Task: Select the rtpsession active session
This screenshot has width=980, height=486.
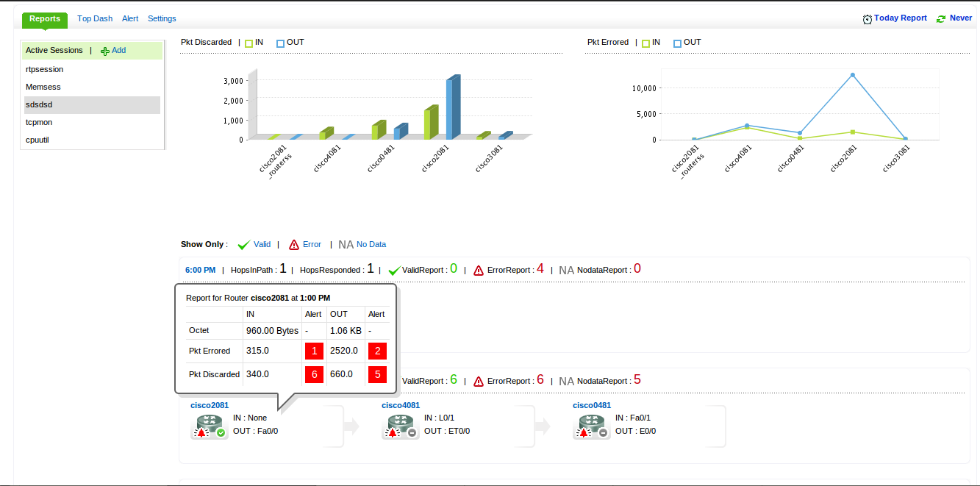Action: point(45,69)
